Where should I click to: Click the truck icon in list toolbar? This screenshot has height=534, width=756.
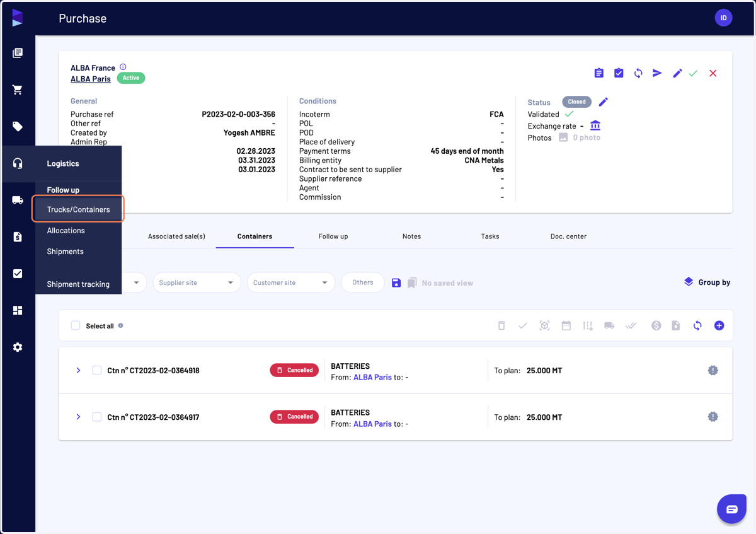tap(609, 326)
